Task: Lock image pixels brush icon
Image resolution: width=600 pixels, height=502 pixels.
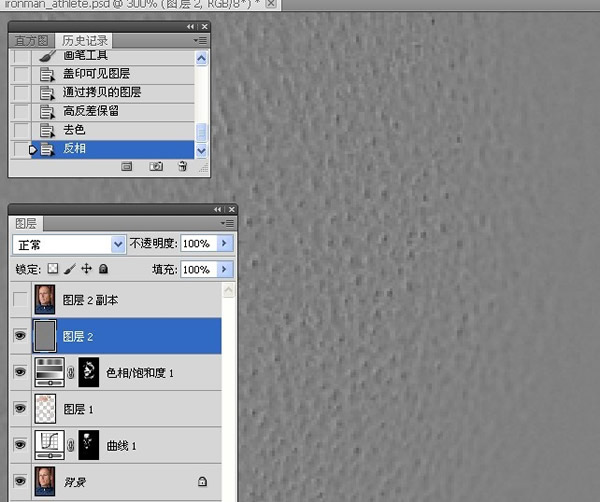Action: coord(70,269)
